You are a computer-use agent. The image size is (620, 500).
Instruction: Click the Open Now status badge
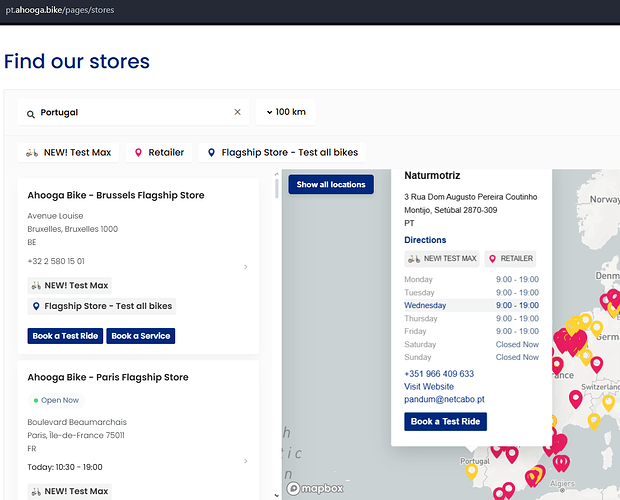(x=56, y=400)
